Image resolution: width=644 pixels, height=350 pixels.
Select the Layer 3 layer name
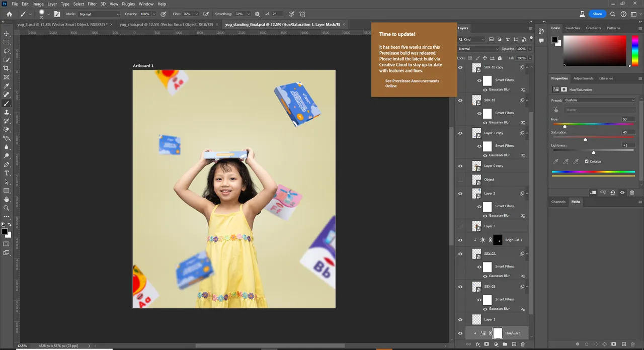tap(490, 193)
